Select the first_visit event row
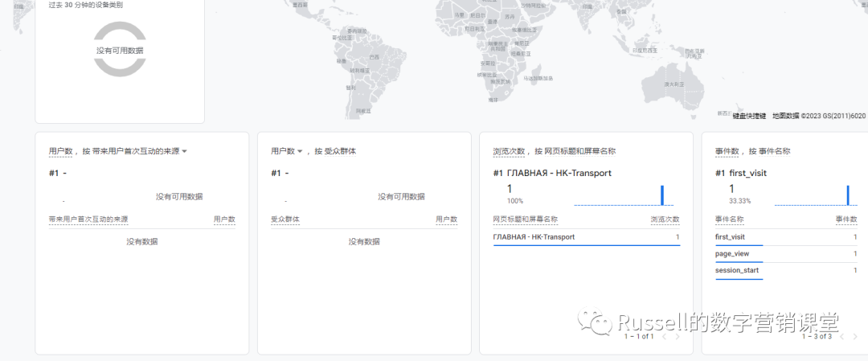Image resolution: width=868 pixels, height=361 pixels. pyautogui.click(x=730, y=237)
